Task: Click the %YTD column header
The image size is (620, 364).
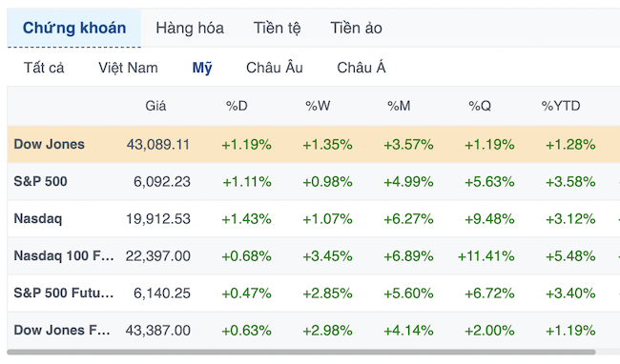Action: (561, 106)
